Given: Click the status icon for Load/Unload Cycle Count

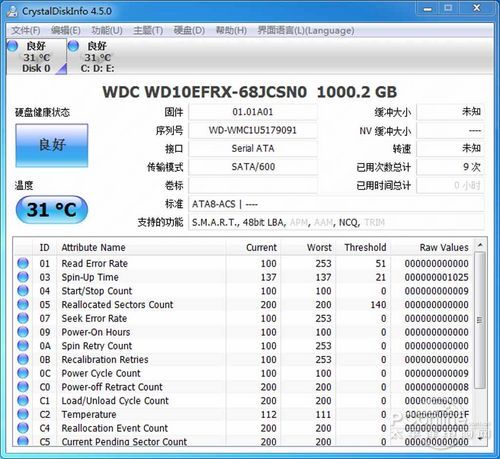Looking at the screenshot, I should 23,400.
